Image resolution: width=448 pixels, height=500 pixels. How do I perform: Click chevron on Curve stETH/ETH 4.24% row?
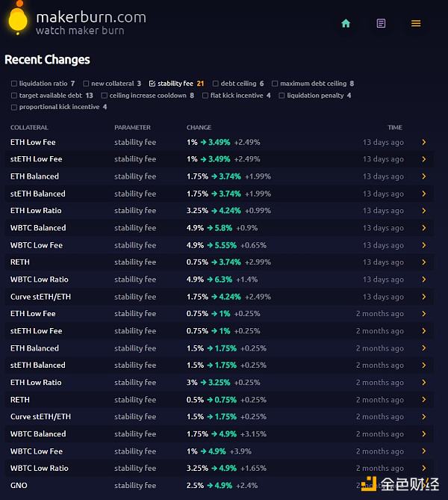423,297
